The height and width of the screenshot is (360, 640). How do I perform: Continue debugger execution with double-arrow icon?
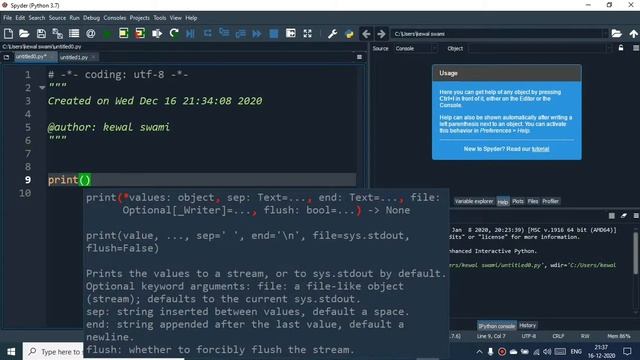pos(257,33)
